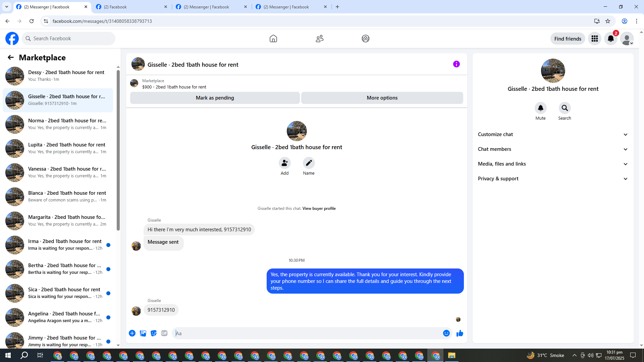Open the Vanessa conversation
The image size is (644, 362).
[x=58, y=173]
